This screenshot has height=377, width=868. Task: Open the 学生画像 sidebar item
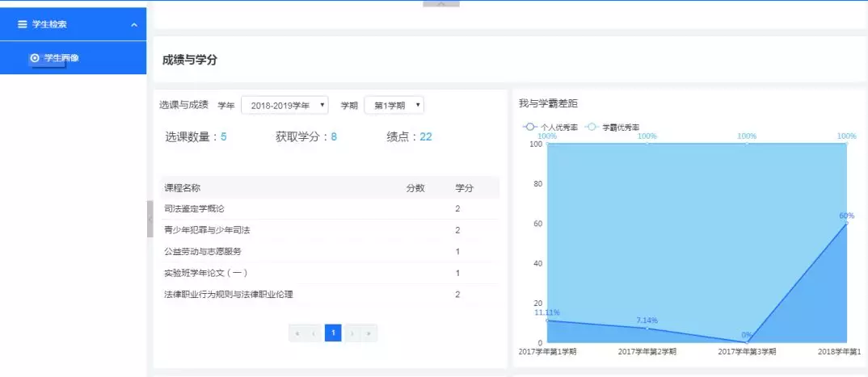pyautogui.click(x=73, y=57)
